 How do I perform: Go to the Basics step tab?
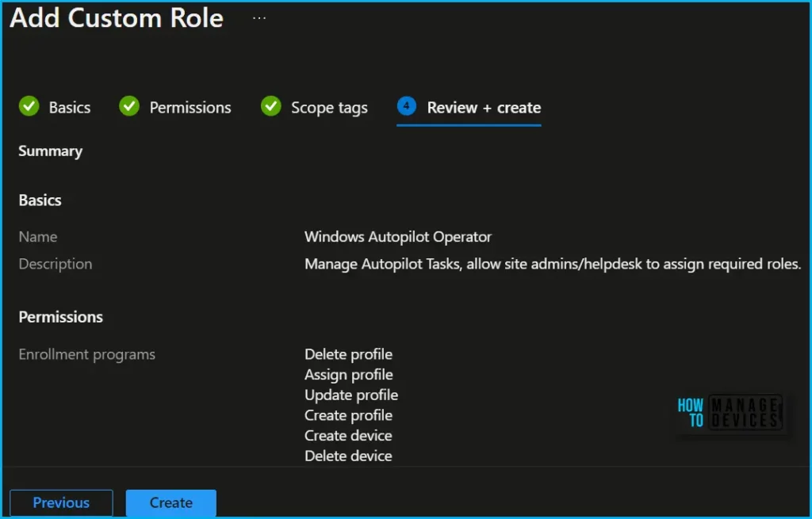(70, 108)
